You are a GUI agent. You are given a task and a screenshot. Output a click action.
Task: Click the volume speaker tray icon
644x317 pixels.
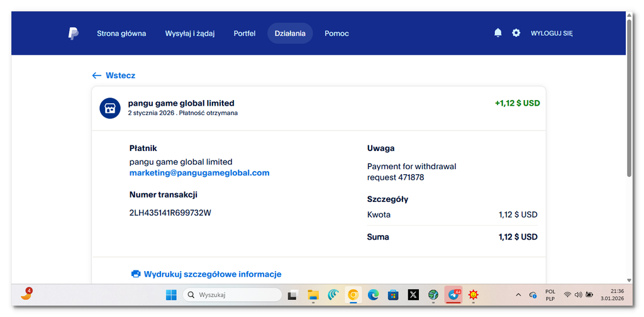(x=579, y=295)
